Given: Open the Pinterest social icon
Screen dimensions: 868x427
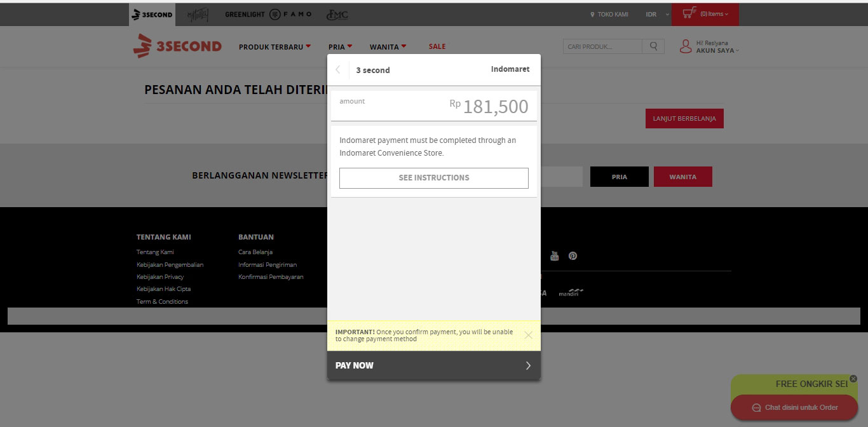Looking at the screenshot, I should point(573,256).
